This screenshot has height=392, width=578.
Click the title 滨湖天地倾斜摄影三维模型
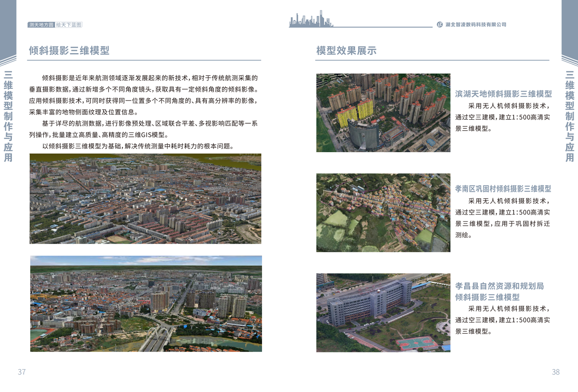pyautogui.click(x=503, y=94)
